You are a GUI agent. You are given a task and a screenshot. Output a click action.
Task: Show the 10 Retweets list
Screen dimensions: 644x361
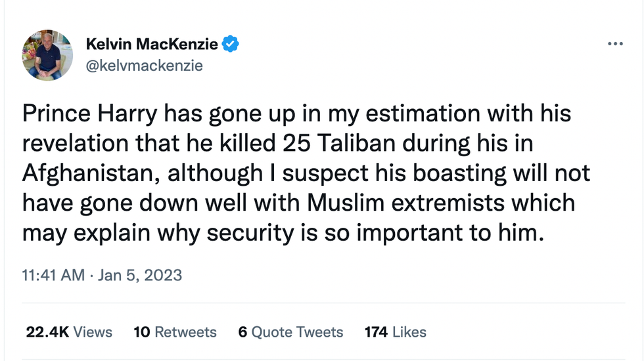point(175,332)
